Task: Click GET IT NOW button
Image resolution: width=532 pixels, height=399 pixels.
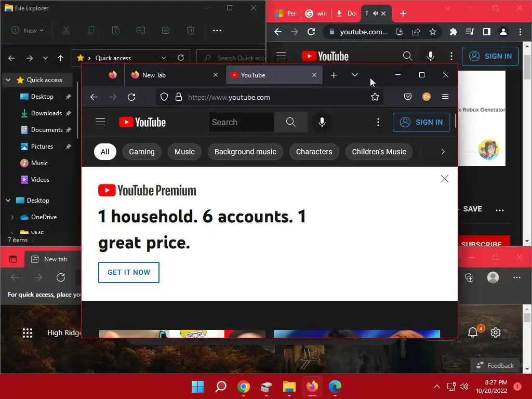Action: click(x=129, y=272)
